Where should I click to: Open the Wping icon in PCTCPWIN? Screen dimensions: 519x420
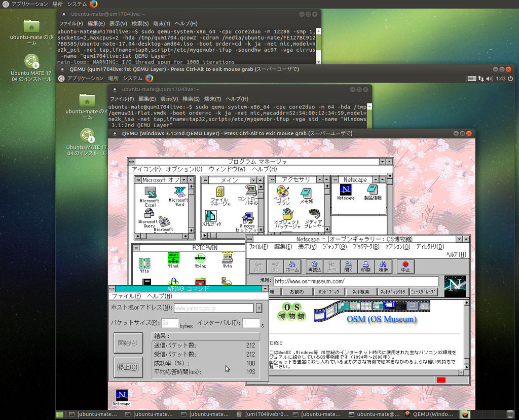coord(200,260)
